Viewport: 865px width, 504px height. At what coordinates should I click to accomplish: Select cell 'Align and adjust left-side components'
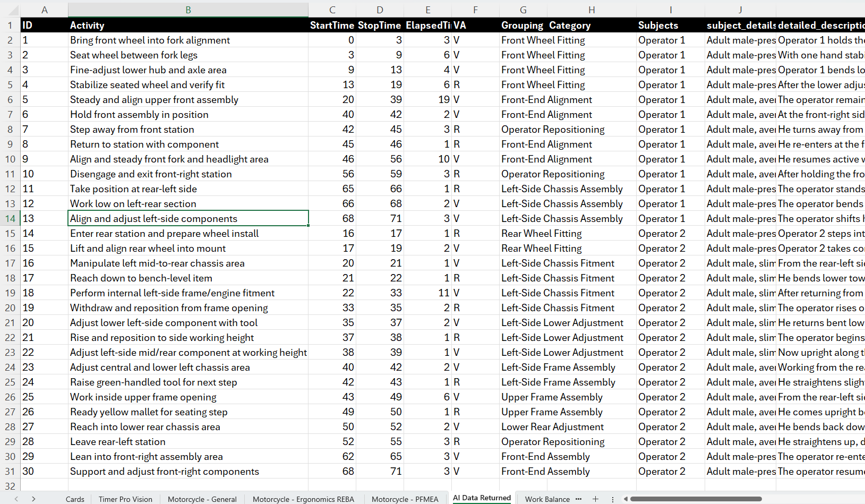(188, 218)
